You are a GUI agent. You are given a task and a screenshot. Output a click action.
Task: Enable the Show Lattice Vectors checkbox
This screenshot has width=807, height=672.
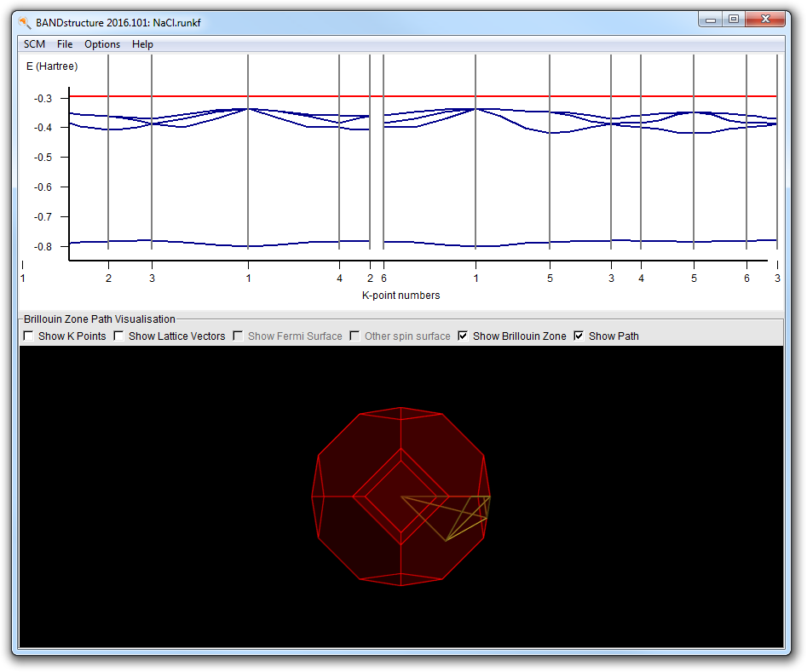tap(119, 336)
